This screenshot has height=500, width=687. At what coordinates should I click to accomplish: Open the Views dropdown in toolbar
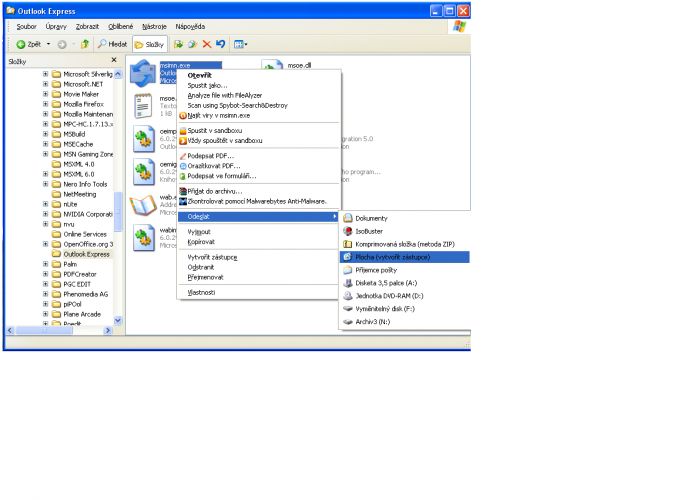(241, 44)
